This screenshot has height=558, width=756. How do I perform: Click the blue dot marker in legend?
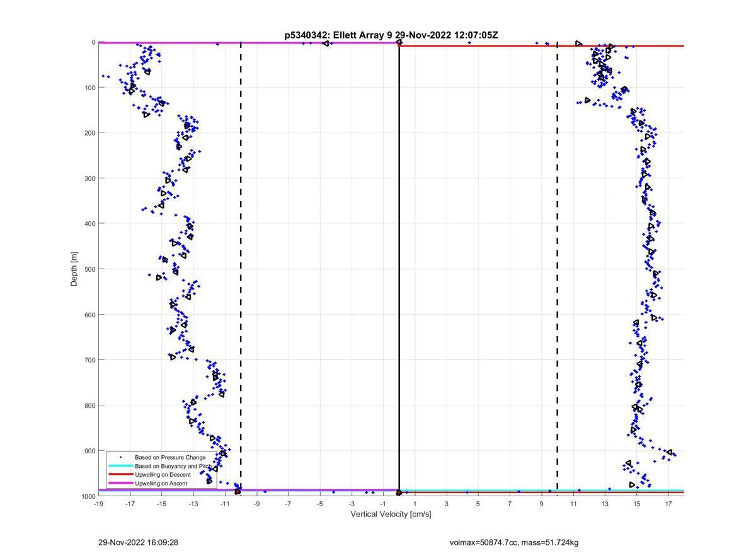pos(120,457)
